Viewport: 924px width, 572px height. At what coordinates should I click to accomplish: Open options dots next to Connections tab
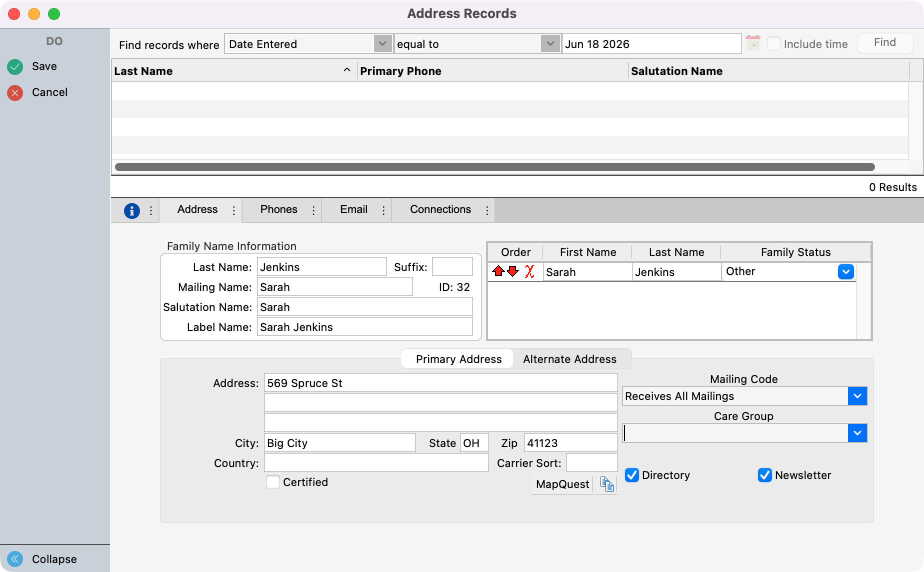pyautogui.click(x=487, y=210)
